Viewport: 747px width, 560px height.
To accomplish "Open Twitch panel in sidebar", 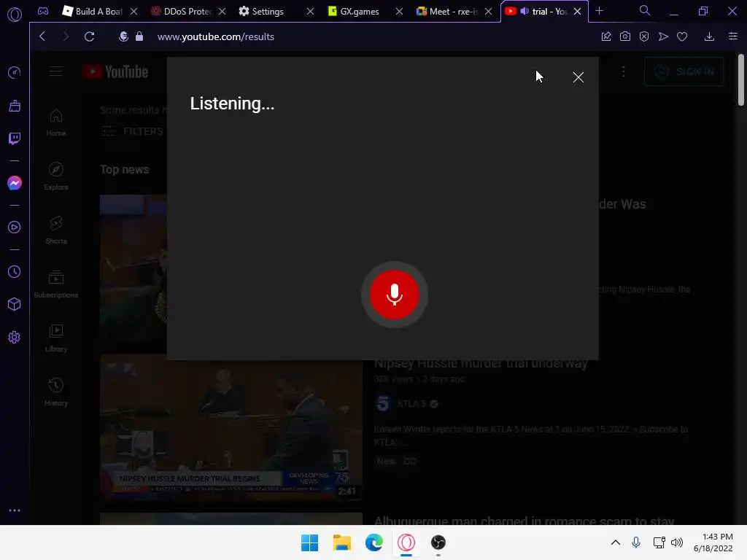I will point(15,139).
